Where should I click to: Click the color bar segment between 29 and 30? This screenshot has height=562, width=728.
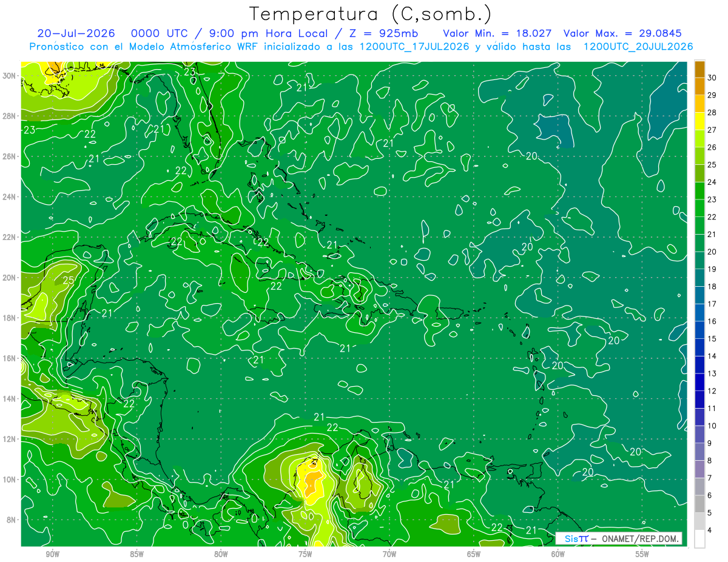tap(699, 86)
